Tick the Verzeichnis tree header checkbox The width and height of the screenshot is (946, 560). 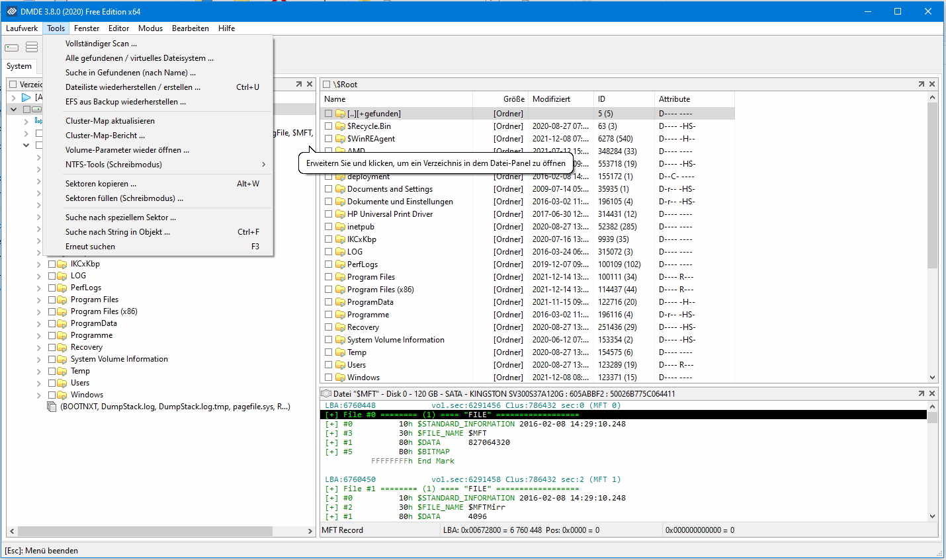(13, 84)
